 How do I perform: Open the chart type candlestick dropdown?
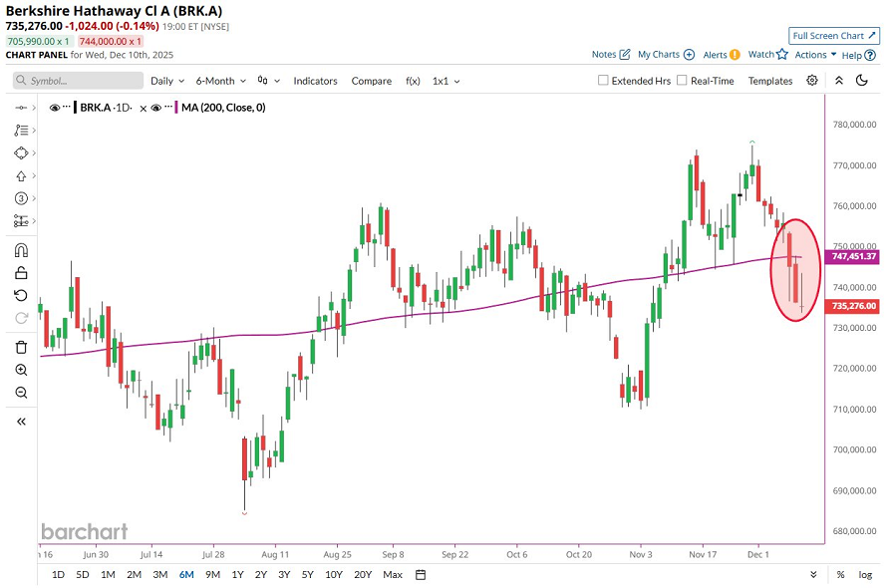(x=268, y=81)
